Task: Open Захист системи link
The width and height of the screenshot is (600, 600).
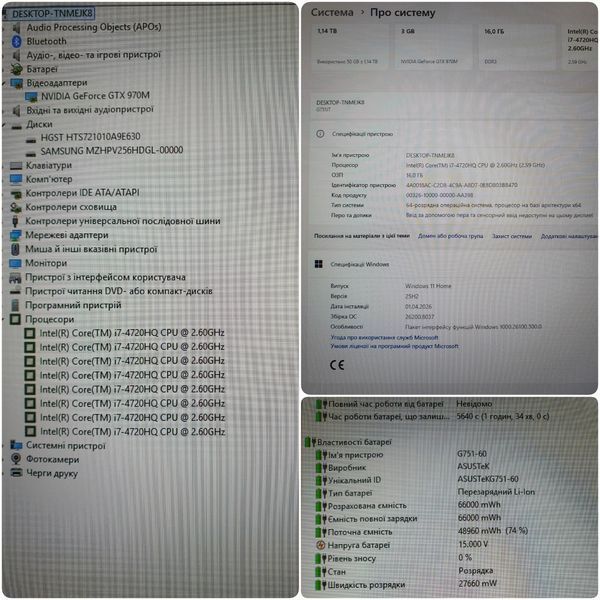Action: click(512, 236)
